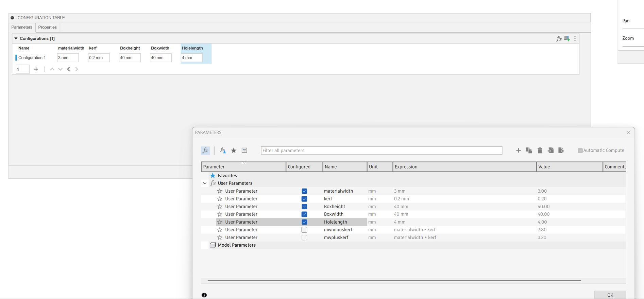Favorite the Boxheight parameter star
This screenshot has height=299, width=644.
pyautogui.click(x=220, y=207)
